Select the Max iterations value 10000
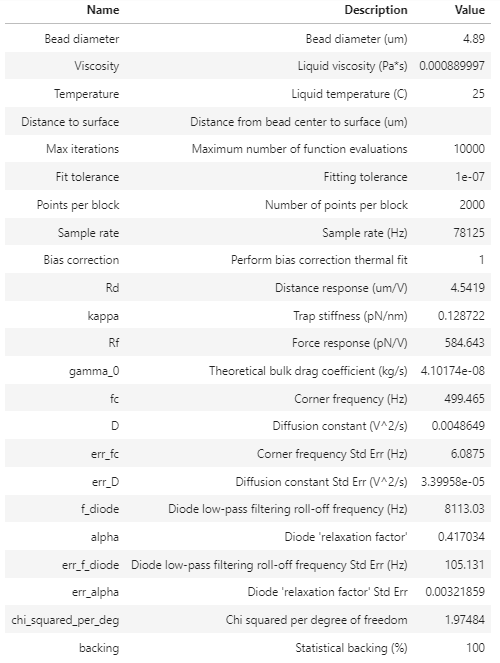This screenshot has height=663, width=500. [x=469, y=149]
